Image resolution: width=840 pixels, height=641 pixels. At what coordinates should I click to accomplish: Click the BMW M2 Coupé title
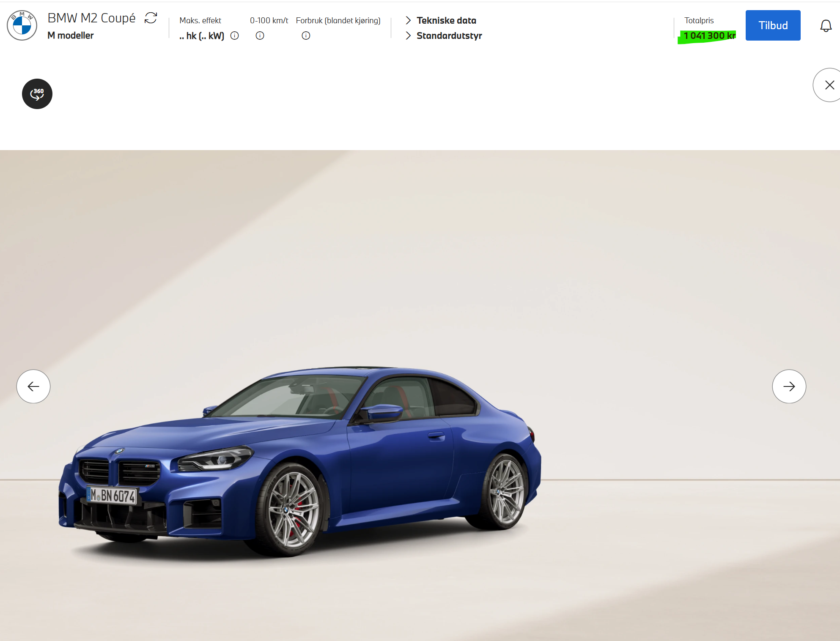(x=91, y=18)
